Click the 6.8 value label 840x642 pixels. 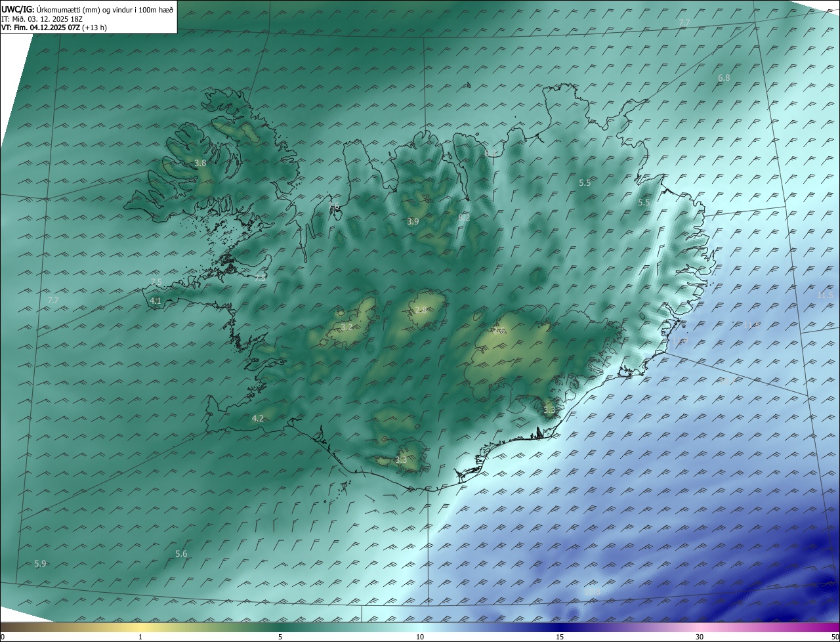724,77
